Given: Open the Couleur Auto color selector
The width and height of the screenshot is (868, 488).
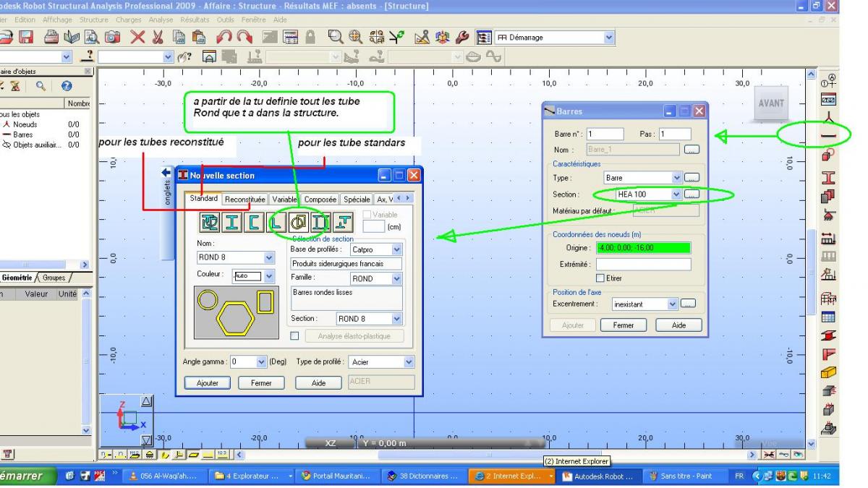Looking at the screenshot, I should (254, 275).
